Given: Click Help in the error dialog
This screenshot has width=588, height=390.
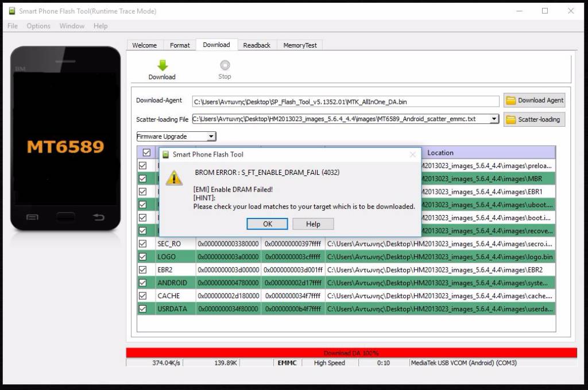Looking at the screenshot, I should pos(313,224).
